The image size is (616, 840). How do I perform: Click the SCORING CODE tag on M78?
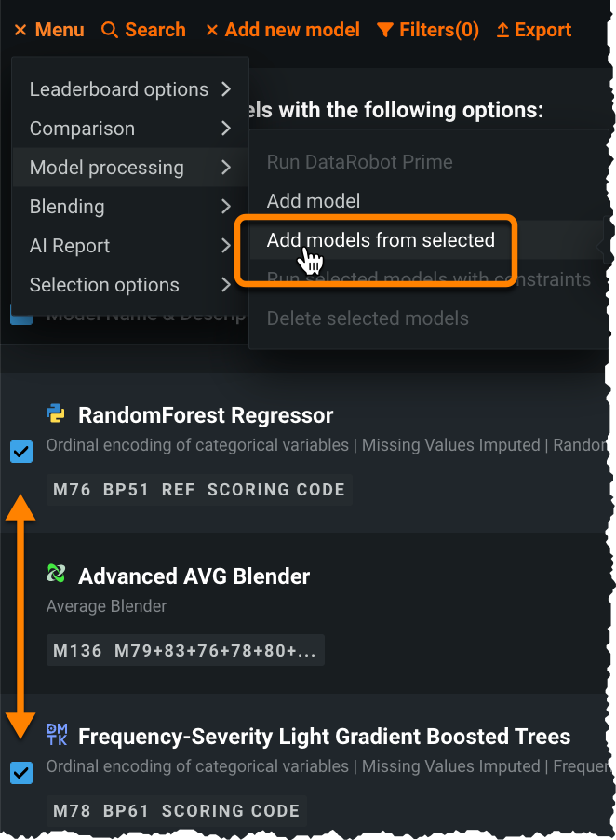(x=231, y=811)
